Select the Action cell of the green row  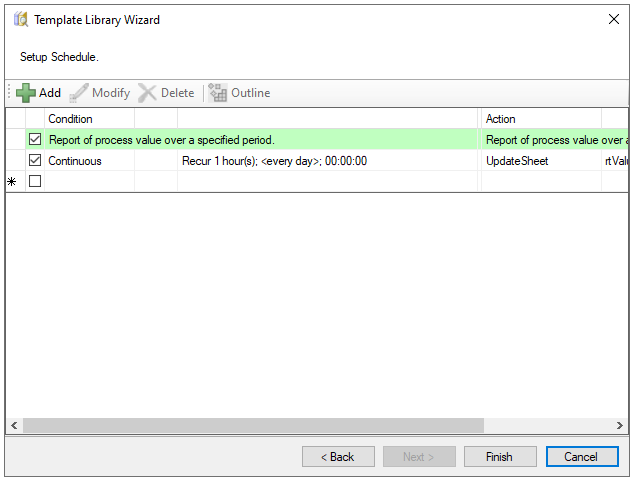554,140
